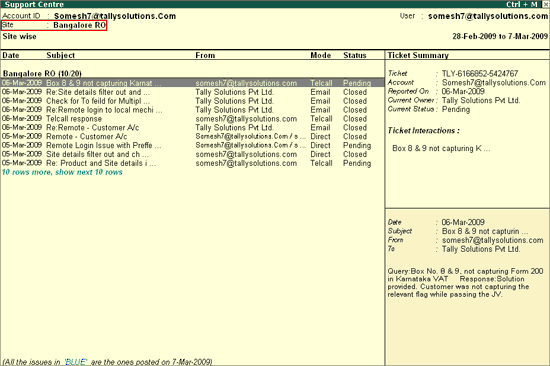This screenshot has height=366, width=550.
Task: Open 'Check for To feild for Multipl' ticket
Action: (192, 101)
